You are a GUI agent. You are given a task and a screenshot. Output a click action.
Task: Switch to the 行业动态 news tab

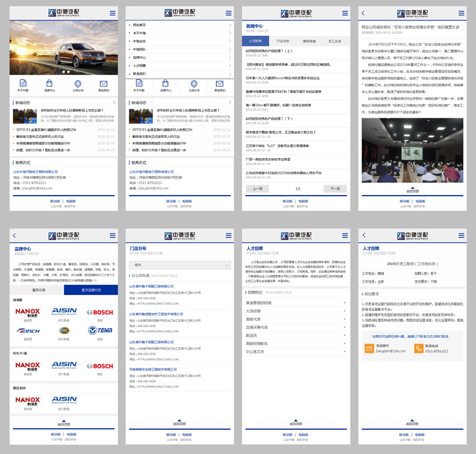(x=283, y=41)
